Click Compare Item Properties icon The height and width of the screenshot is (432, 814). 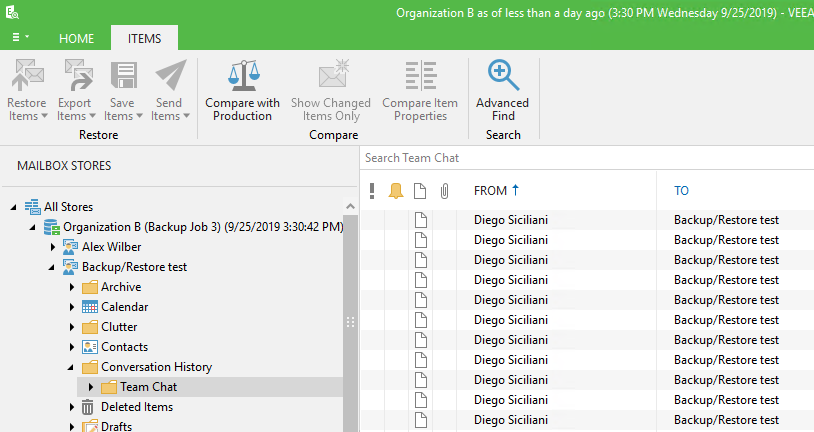tap(421, 76)
